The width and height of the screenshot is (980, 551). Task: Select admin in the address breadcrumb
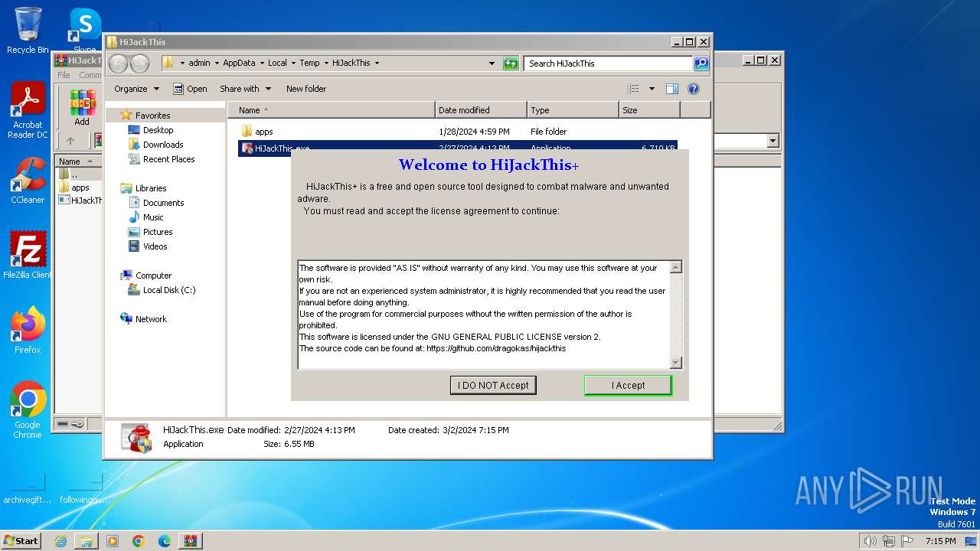point(199,64)
